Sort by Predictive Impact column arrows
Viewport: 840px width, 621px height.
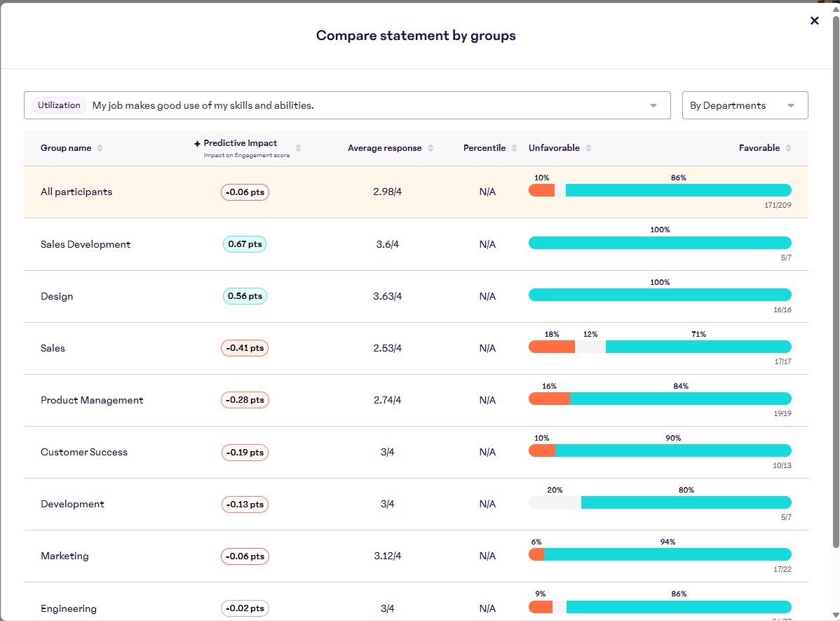click(298, 148)
